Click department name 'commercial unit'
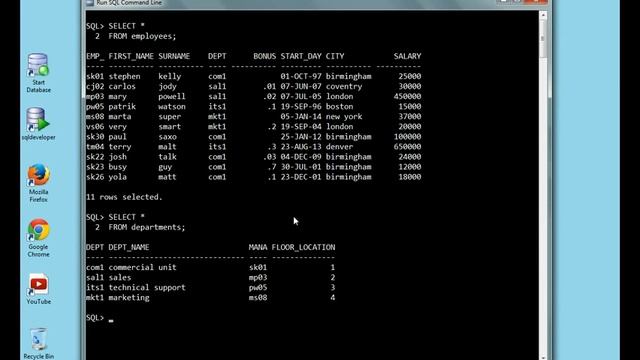This screenshot has width=640, height=360. coord(142,267)
